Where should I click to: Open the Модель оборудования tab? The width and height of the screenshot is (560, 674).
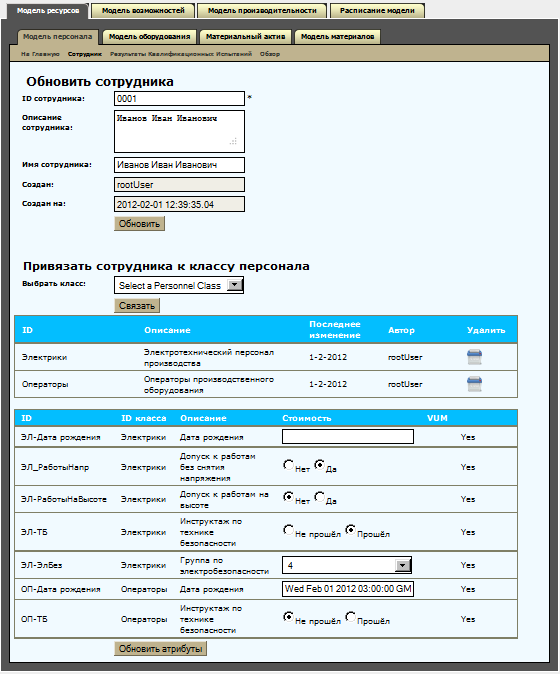pyautogui.click(x=150, y=37)
